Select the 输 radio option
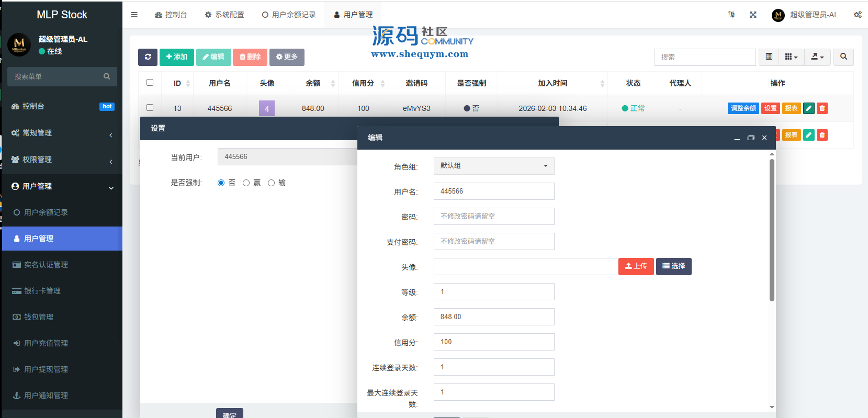This screenshot has width=868, height=418. pos(271,183)
